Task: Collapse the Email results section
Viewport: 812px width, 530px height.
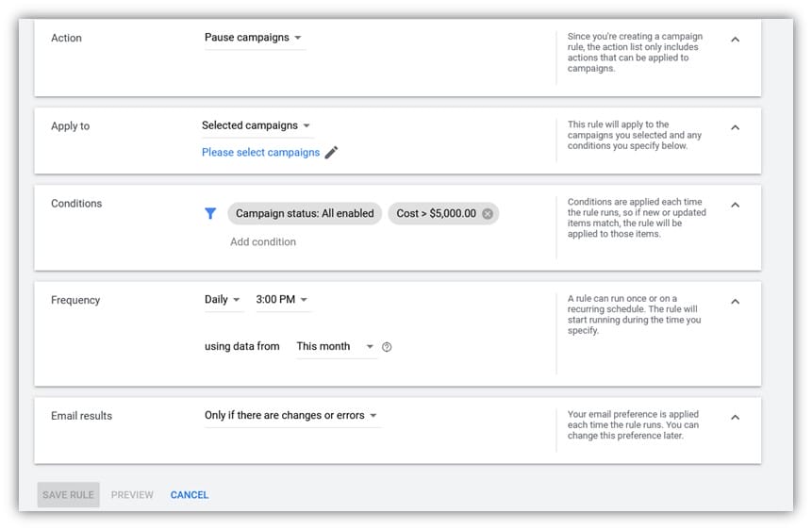Action: (736, 418)
